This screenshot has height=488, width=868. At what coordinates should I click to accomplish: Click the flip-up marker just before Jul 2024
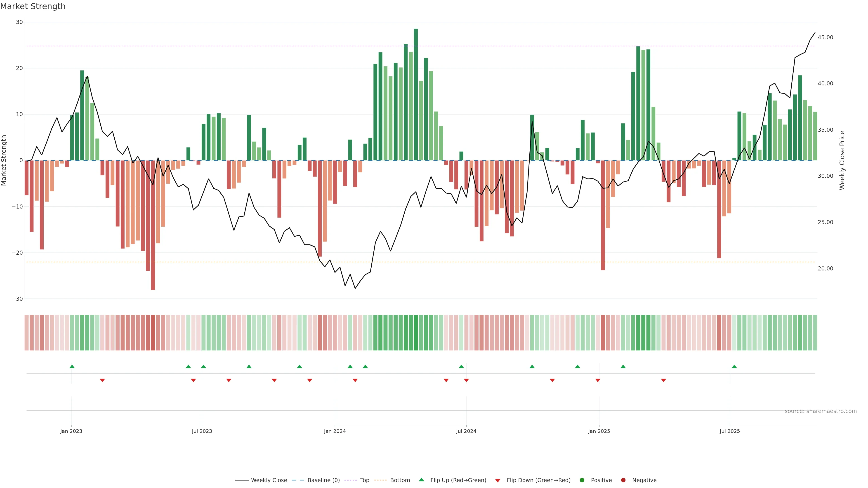461,366
